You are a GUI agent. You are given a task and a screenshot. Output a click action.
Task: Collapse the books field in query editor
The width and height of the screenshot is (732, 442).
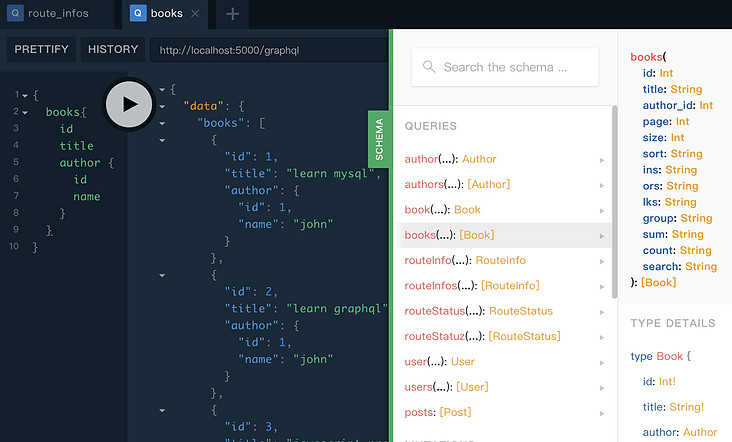point(24,112)
